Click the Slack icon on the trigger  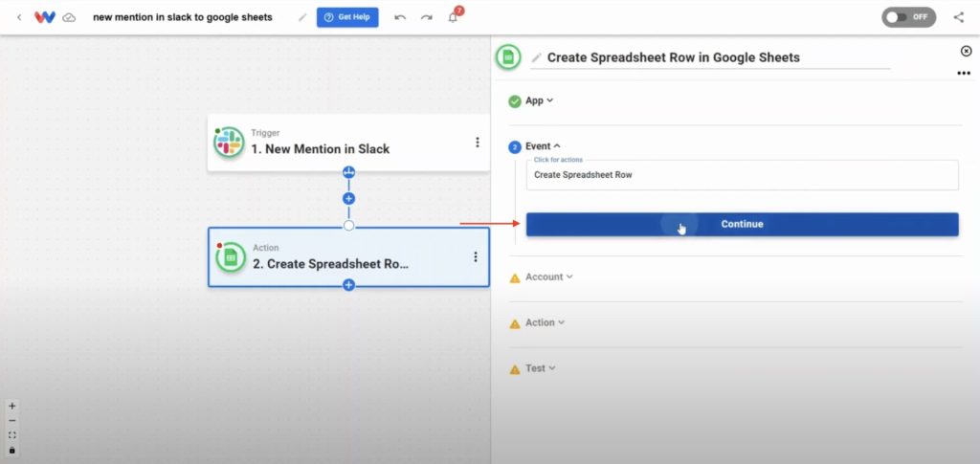click(x=229, y=143)
